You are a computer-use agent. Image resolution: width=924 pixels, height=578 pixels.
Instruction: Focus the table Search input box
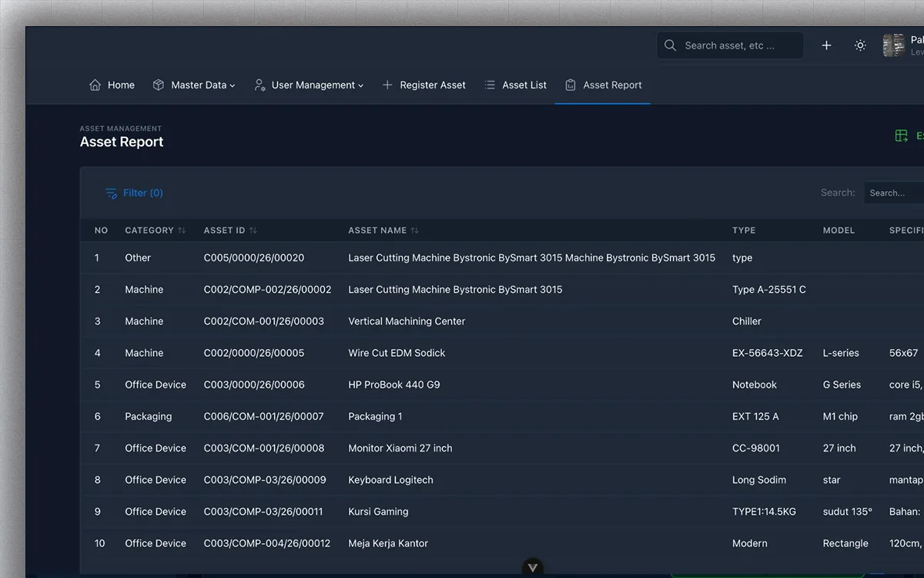click(x=894, y=193)
